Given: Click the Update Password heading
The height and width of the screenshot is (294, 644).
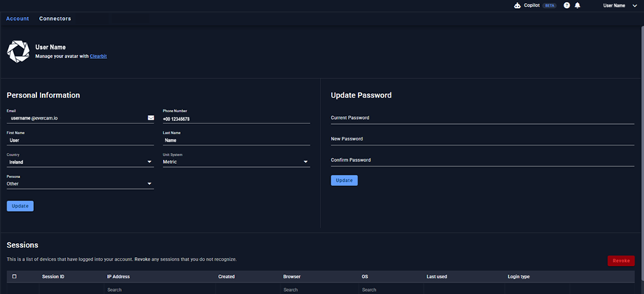Looking at the screenshot, I should (361, 95).
